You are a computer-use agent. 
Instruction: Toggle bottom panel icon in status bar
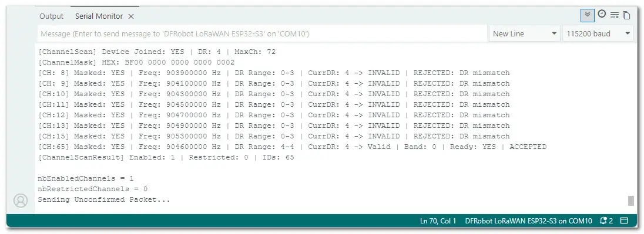pos(624,221)
